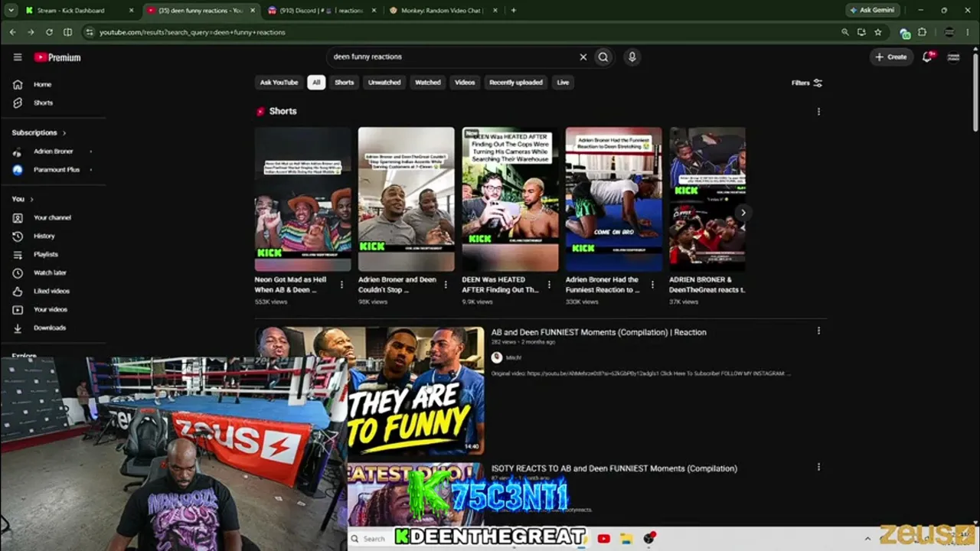
Task: Open the account avatar menu on YouTube
Action: (953, 57)
